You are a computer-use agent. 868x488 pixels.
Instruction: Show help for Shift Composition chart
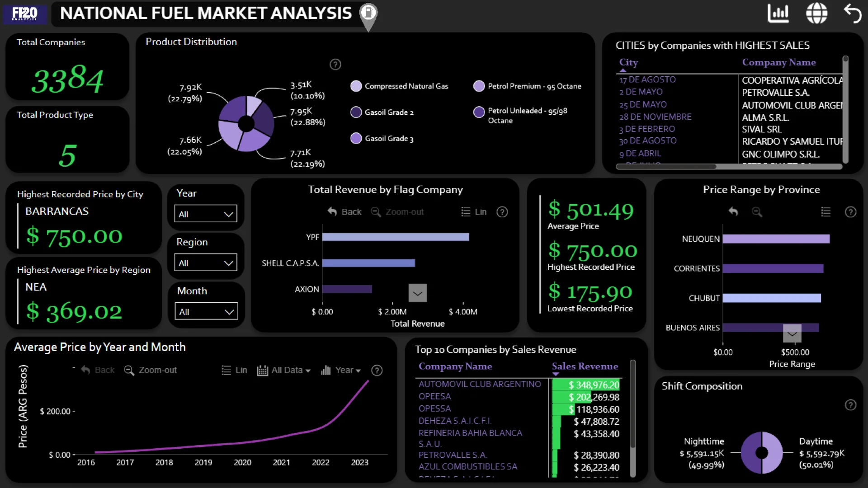pos(850,405)
